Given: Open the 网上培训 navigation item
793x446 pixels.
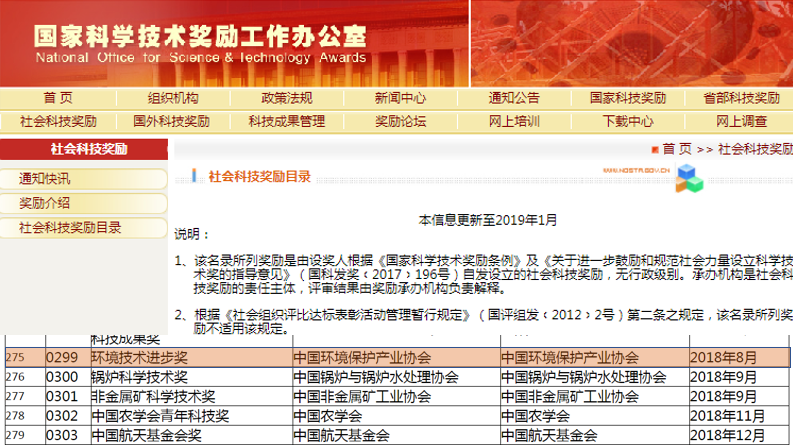Looking at the screenshot, I should (514, 121).
